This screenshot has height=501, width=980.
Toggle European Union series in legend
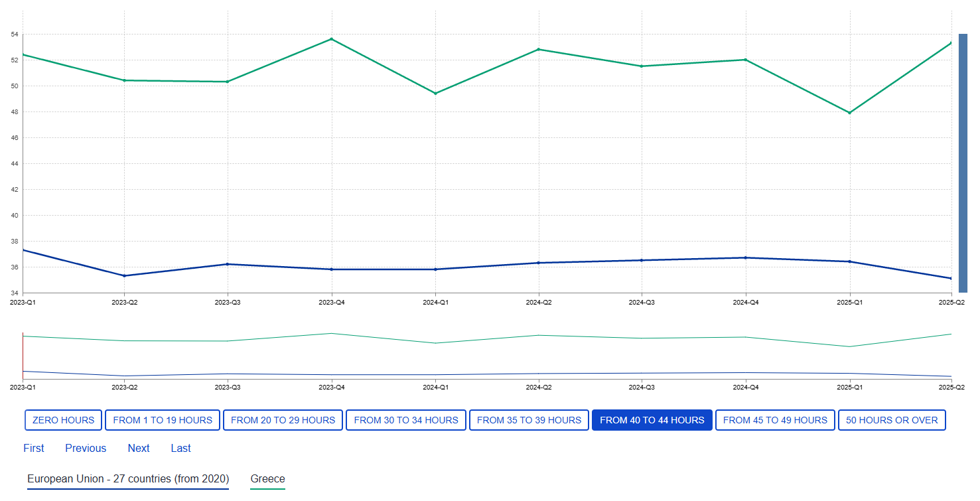[128, 479]
